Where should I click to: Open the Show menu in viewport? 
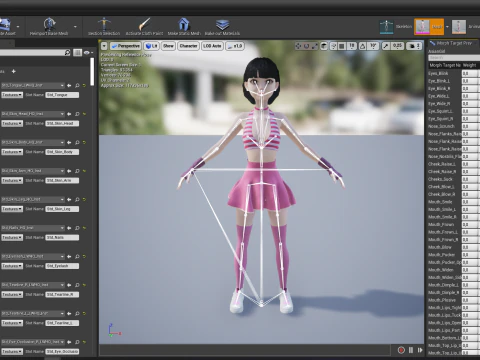[x=169, y=46]
